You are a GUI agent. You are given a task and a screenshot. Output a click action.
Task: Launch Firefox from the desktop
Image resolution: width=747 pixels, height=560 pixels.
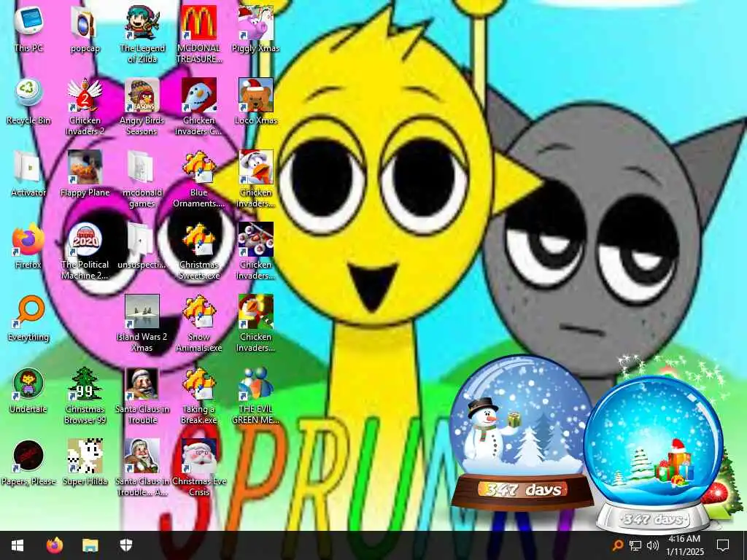pyautogui.click(x=28, y=246)
